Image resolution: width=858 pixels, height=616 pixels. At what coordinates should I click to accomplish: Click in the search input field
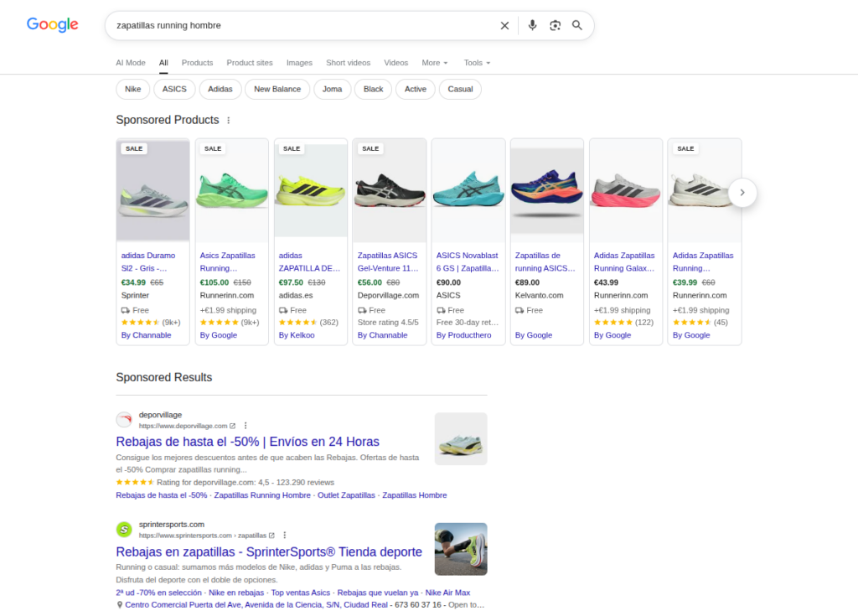(303, 25)
